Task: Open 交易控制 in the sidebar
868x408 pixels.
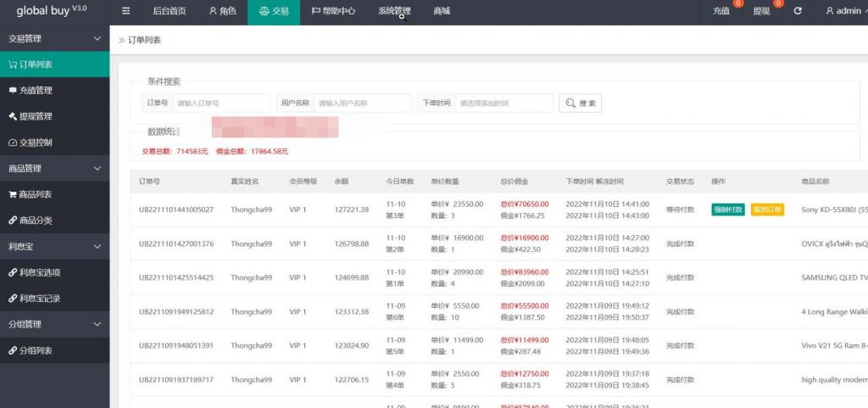Action: [x=55, y=143]
